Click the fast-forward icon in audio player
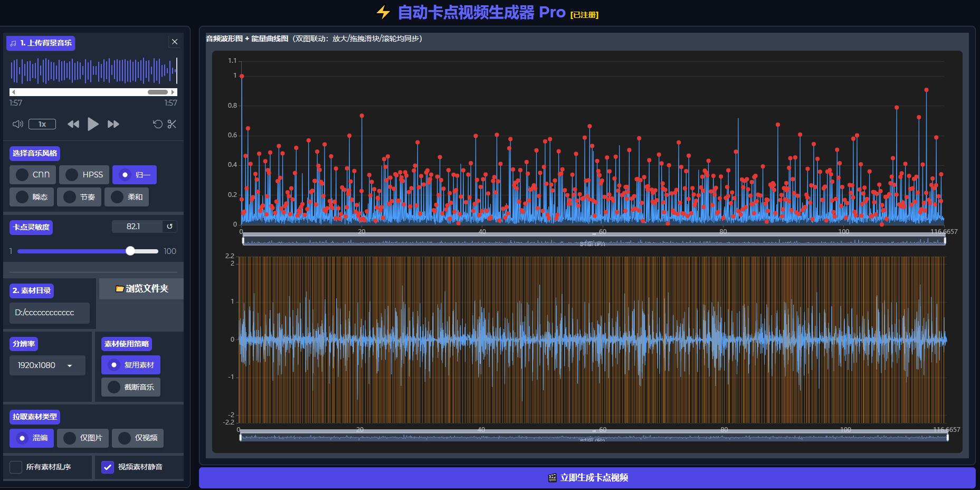 tap(113, 124)
